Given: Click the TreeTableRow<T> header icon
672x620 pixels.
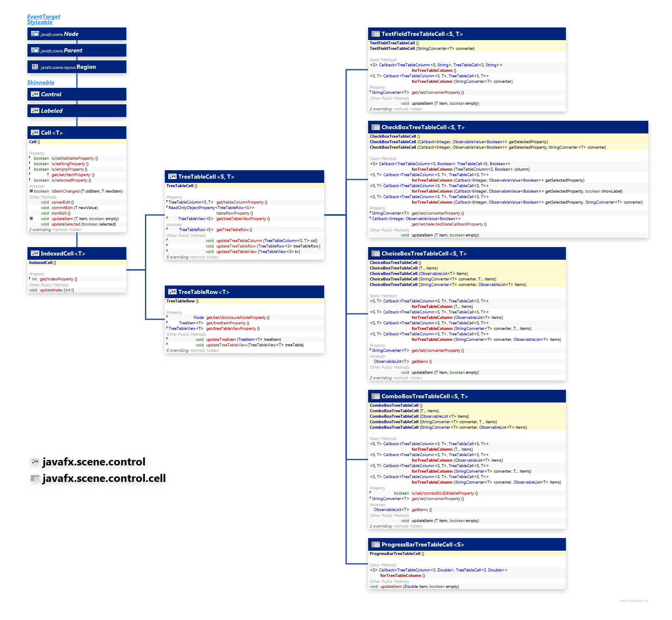Looking at the screenshot, I should point(172,292).
